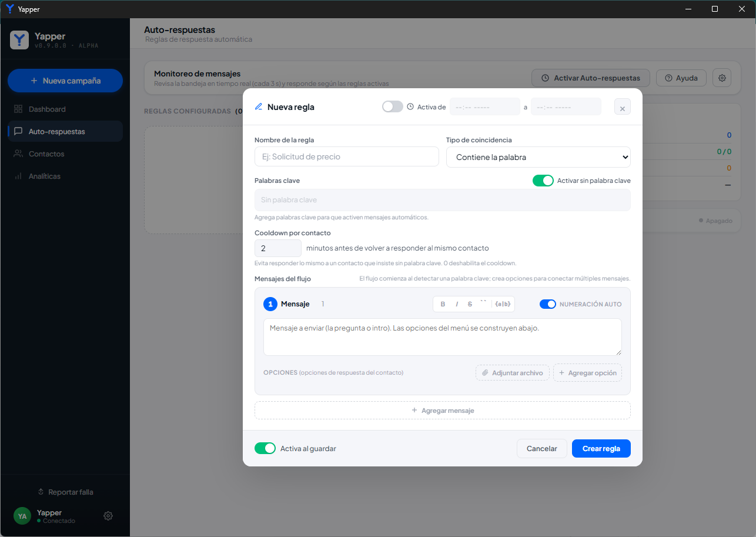Click Cooldown por contacto label
The height and width of the screenshot is (537, 756).
(x=293, y=233)
